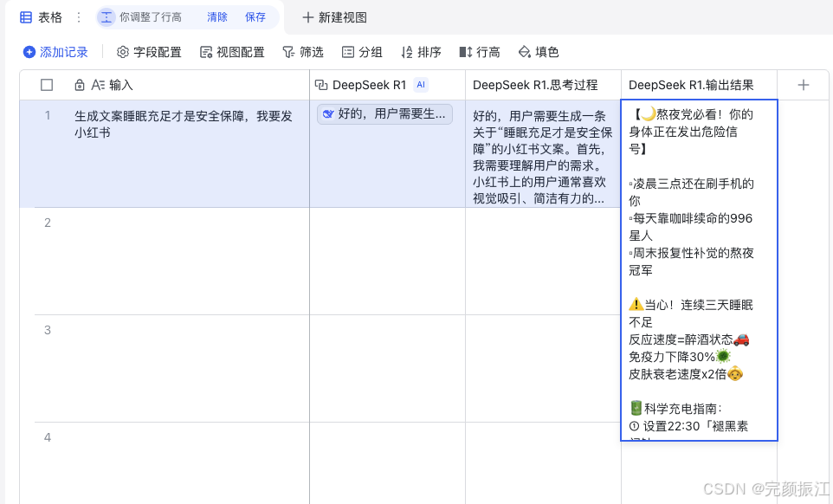Select the DeepSeek R1.思考过程 column header

[x=544, y=85]
